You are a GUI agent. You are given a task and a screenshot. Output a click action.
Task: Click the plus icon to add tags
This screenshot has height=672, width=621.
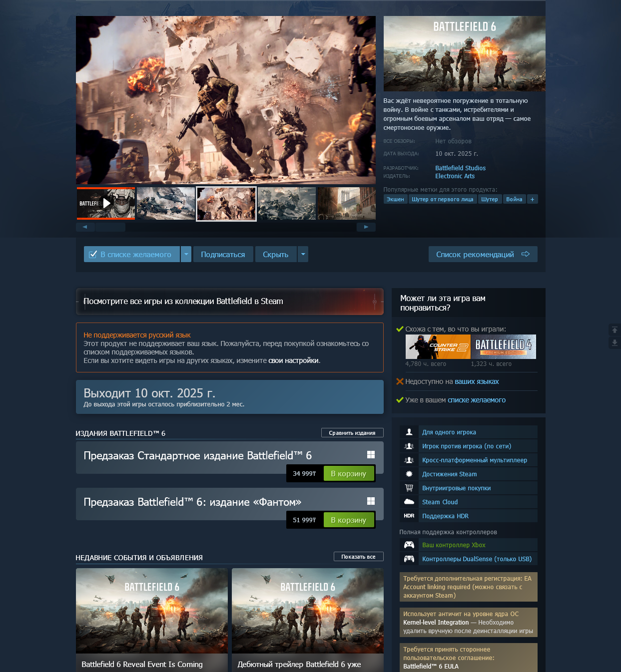(532, 199)
